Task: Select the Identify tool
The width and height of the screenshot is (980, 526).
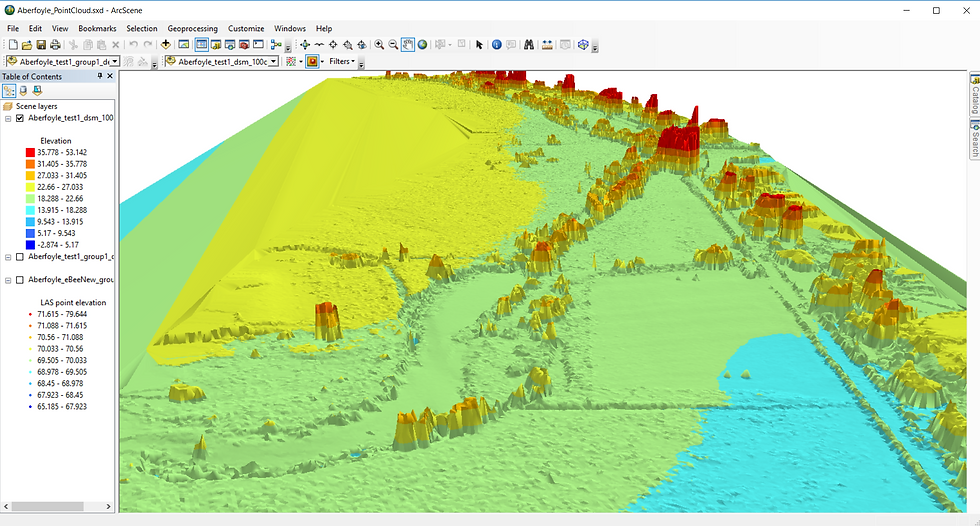Action: click(x=497, y=44)
